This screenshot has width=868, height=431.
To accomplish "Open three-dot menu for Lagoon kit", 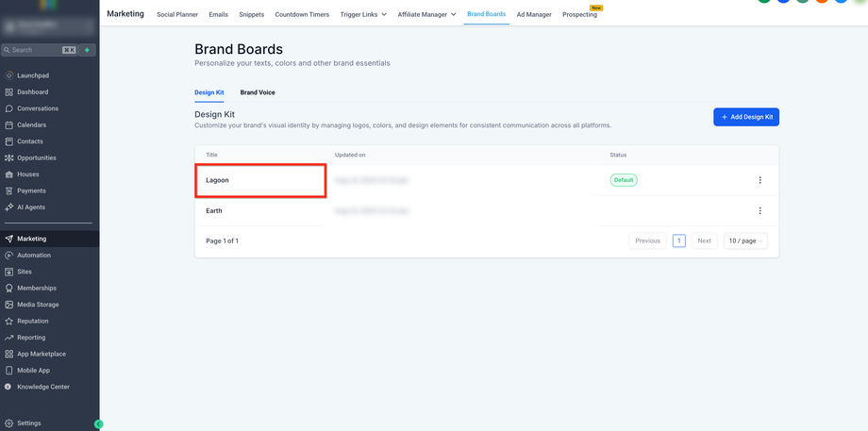I will click(760, 180).
